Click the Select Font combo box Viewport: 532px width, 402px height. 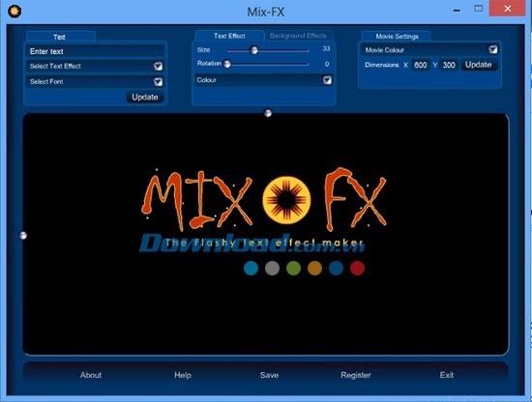coord(95,82)
